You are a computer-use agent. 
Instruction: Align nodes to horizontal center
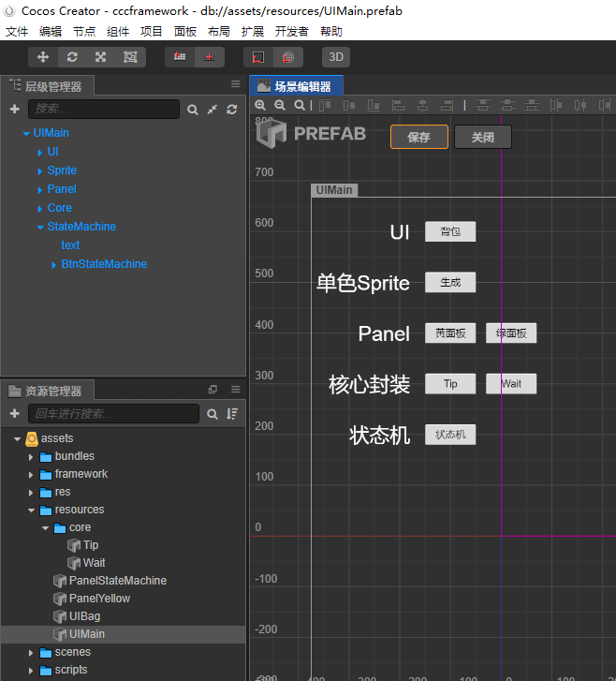[x=422, y=105]
